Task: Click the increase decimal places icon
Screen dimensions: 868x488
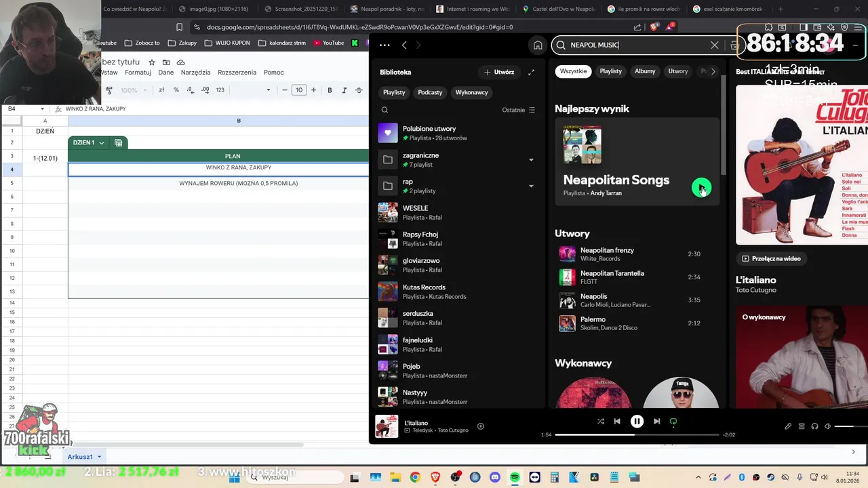Action: (205, 90)
